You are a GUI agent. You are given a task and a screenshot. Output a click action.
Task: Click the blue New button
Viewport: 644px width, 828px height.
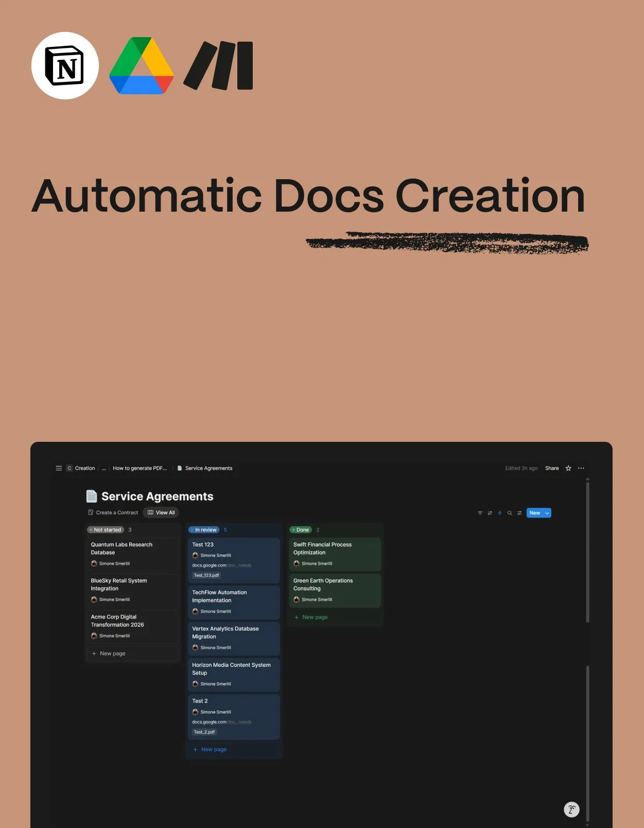tap(535, 513)
